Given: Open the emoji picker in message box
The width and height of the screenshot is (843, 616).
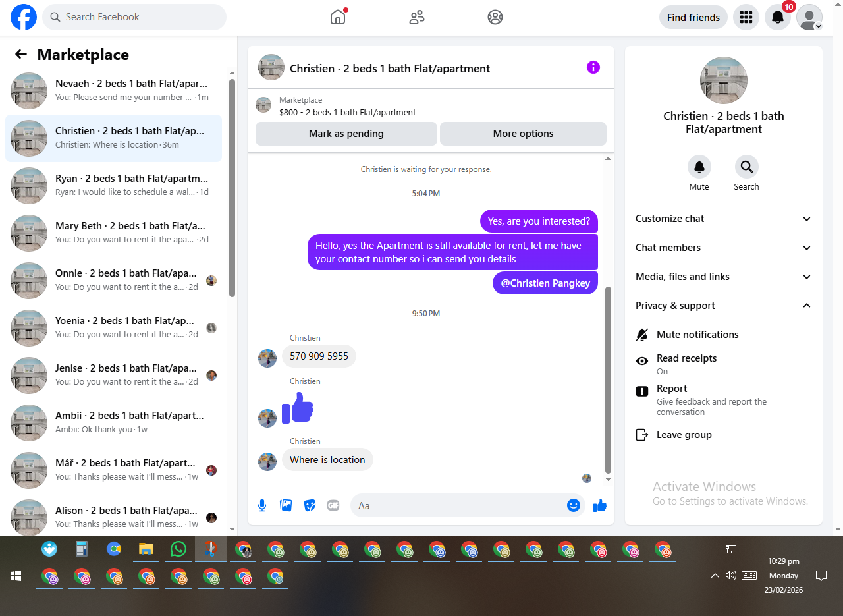Looking at the screenshot, I should [x=574, y=505].
